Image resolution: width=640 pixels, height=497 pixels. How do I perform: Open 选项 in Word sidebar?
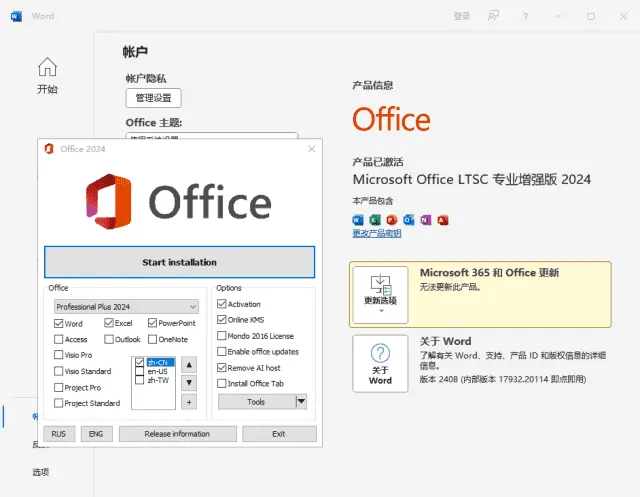[x=41, y=472]
